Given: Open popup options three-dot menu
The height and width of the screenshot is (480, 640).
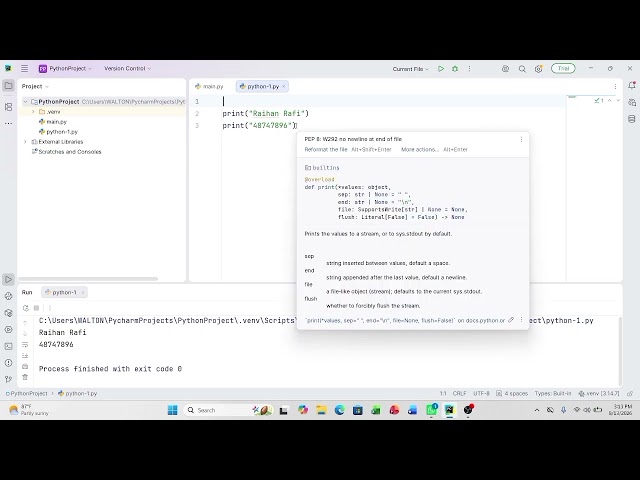Looking at the screenshot, I should point(521,140).
